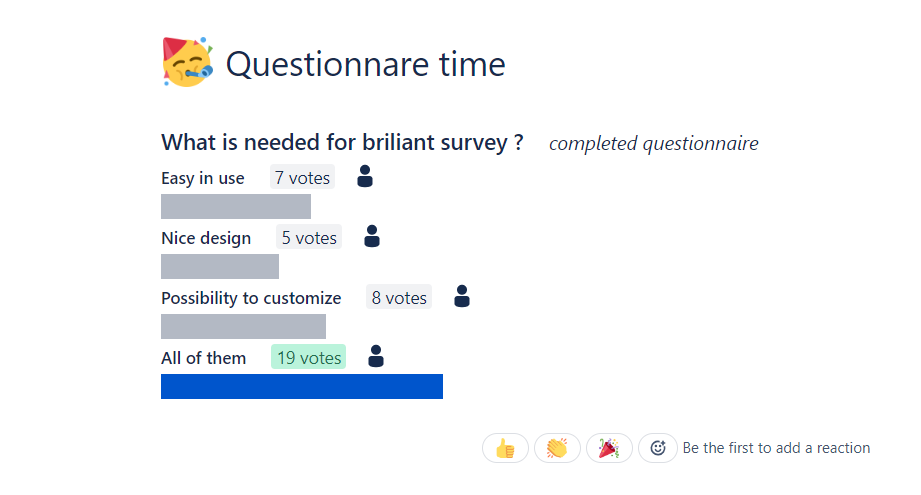Click the 7 votes badge

click(302, 177)
